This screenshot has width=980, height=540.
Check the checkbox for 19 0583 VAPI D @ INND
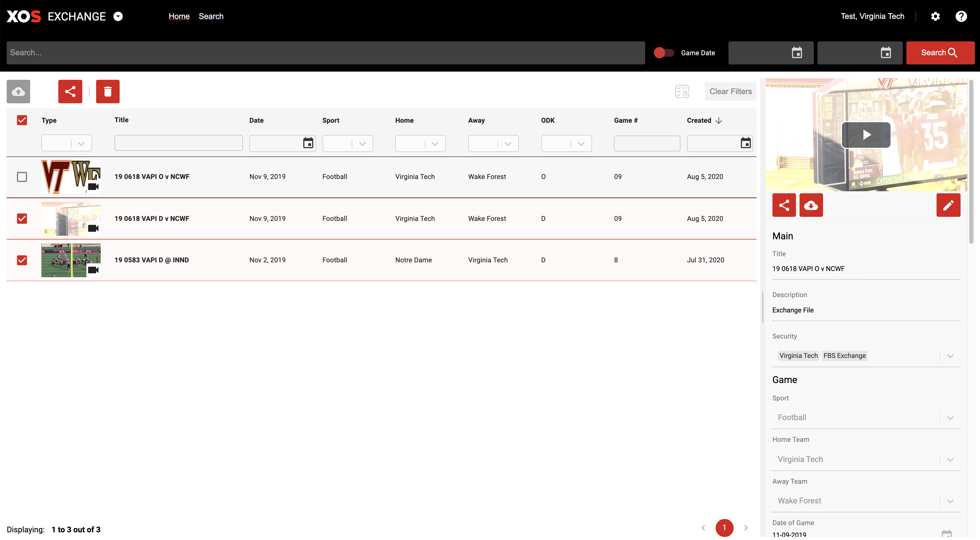tap(22, 259)
